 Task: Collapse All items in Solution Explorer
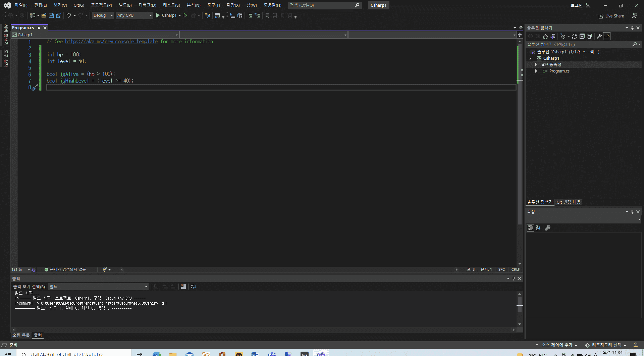[582, 36]
